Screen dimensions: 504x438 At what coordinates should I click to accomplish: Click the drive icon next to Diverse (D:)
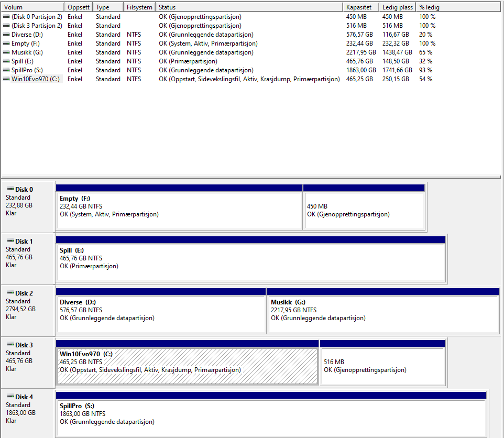[6, 35]
